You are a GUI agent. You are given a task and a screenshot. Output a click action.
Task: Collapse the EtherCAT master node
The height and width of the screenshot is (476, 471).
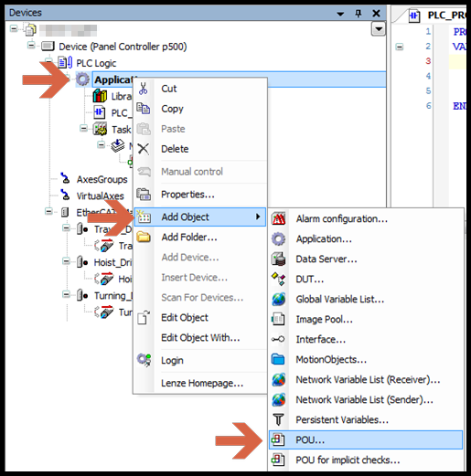pos(48,211)
